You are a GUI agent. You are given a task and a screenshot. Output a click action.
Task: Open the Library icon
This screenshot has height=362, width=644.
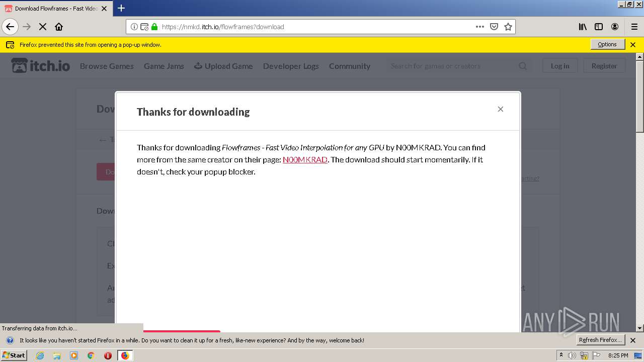coord(583,27)
